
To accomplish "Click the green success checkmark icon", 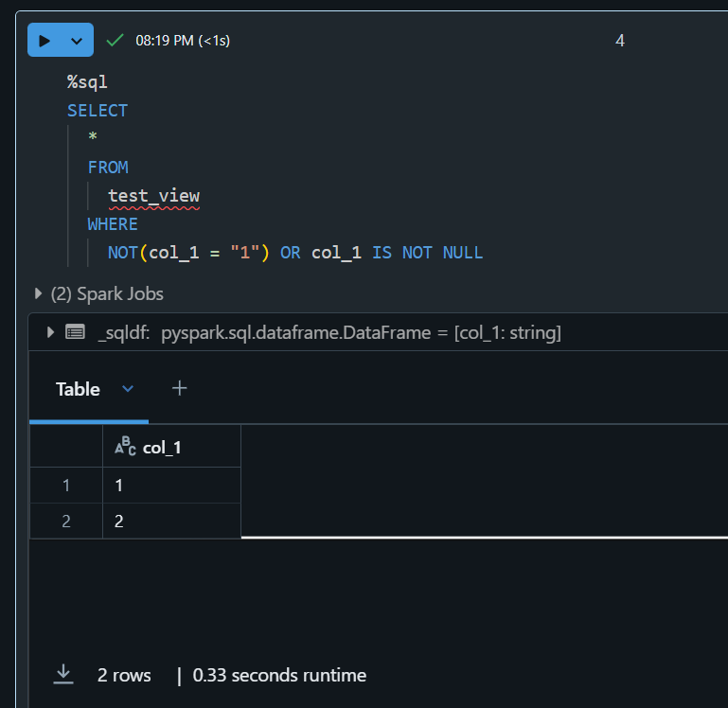I will [x=115, y=41].
